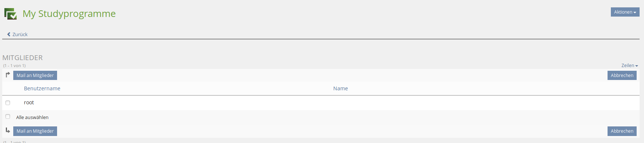
Task: Click the top Mail an Mitglieder button
Action: coord(35,75)
